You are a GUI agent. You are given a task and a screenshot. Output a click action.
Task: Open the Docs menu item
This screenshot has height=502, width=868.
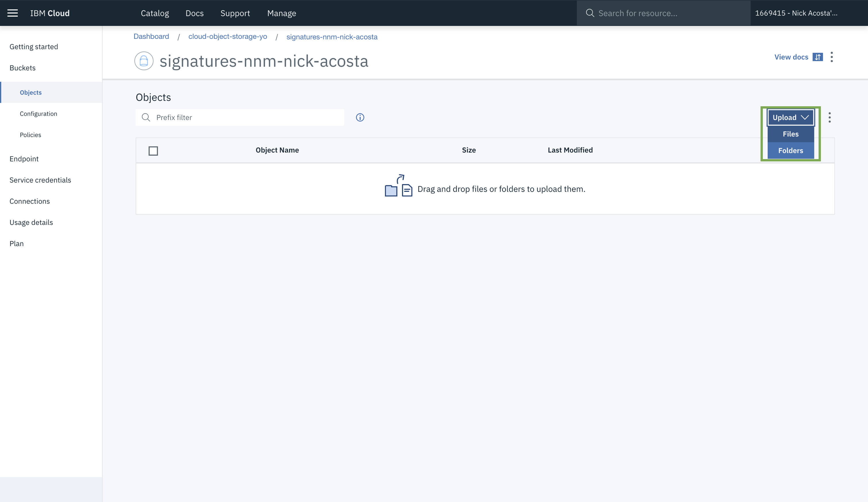point(195,13)
